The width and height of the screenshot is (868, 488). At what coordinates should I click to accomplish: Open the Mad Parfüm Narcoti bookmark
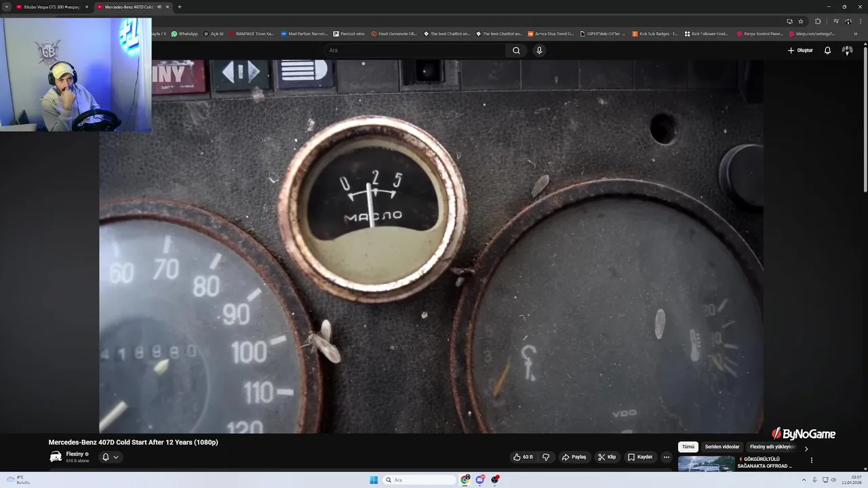coord(304,33)
